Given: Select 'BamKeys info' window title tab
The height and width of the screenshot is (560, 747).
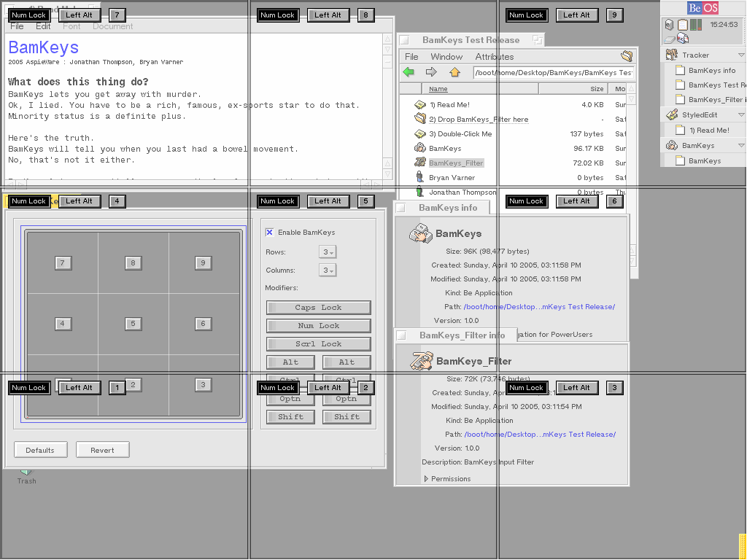Looking at the screenshot, I should pyautogui.click(x=442, y=208).
